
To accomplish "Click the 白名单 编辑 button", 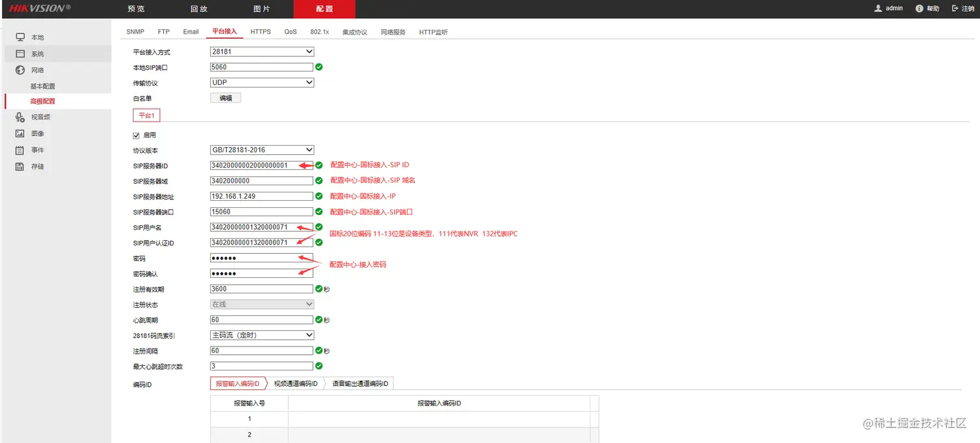I will pyautogui.click(x=226, y=98).
